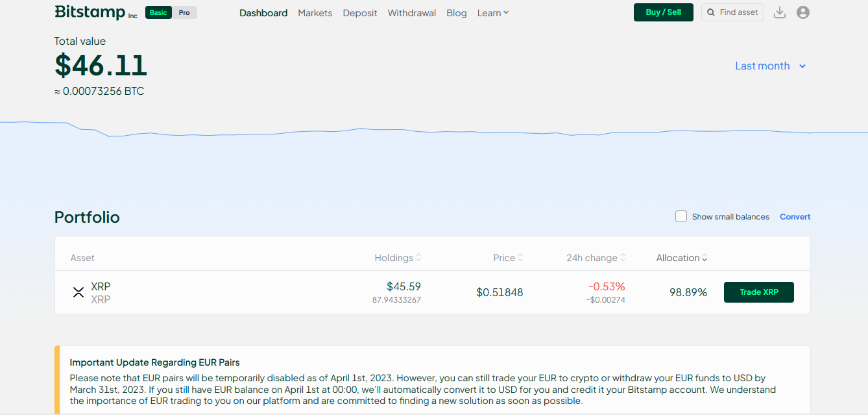Sort portfolio by Price column
The height and width of the screenshot is (415, 868).
tap(508, 258)
